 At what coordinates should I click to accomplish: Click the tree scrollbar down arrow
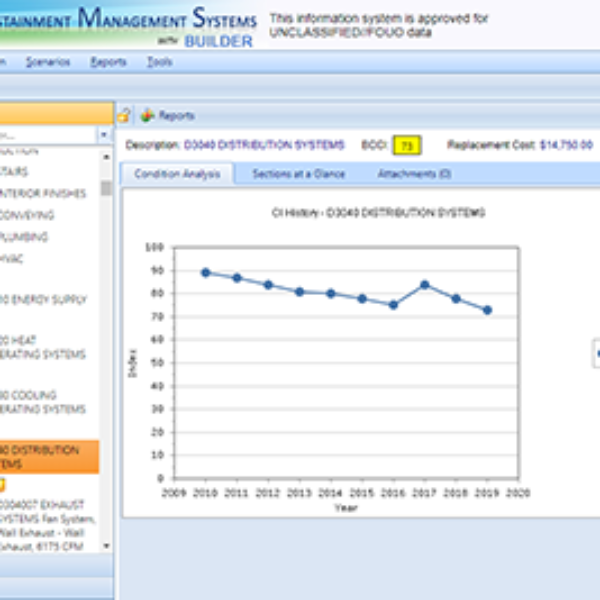[x=106, y=546]
